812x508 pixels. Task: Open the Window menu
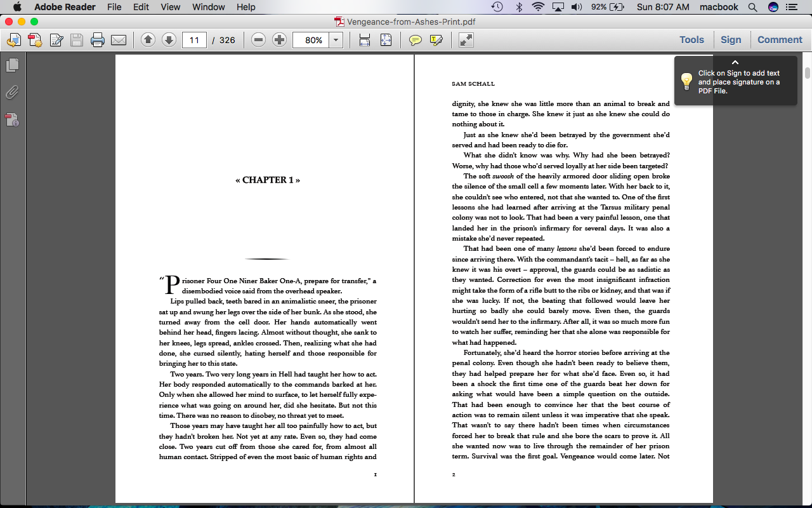point(208,7)
